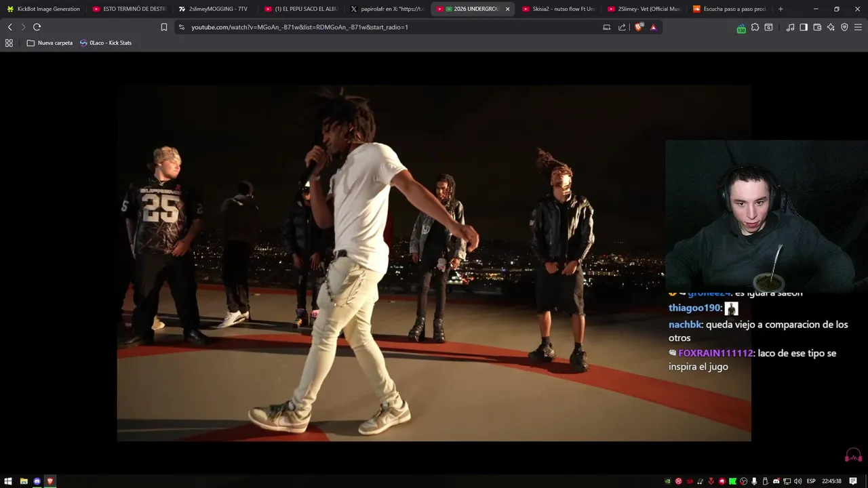The height and width of the screenshot is (488, 868).
Task: Open the microphone tray icon
Action: point(754,481)
